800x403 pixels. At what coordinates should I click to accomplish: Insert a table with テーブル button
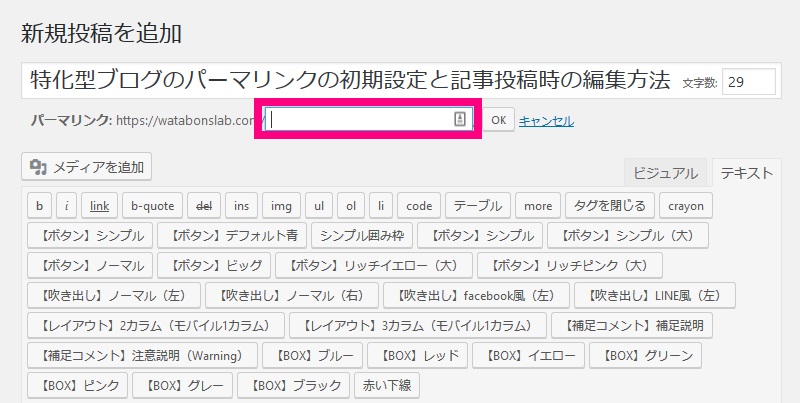coord(478,206)
